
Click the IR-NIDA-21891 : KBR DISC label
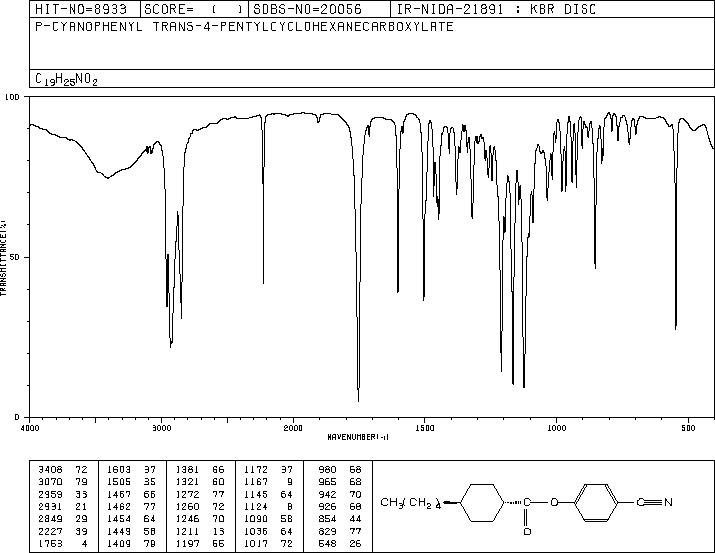[496, 9]
